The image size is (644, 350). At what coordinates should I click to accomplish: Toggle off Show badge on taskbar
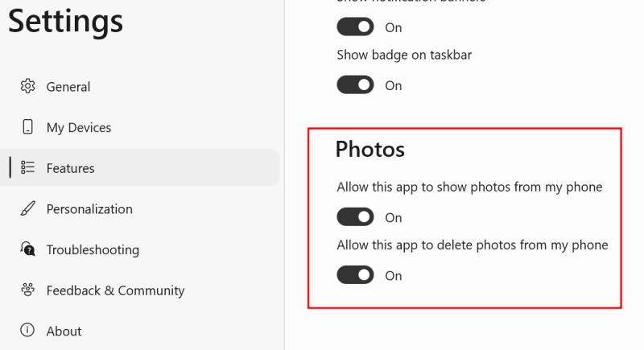point(355,85)
